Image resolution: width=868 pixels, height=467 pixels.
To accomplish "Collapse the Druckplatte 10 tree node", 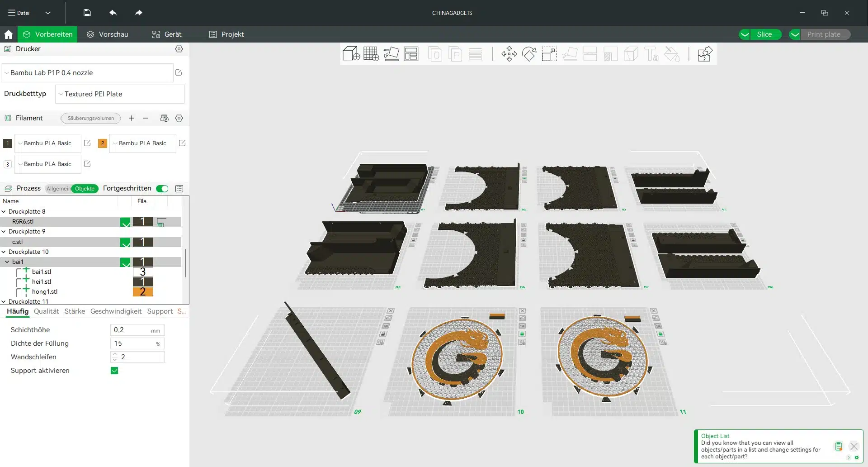I will (4, 252).
